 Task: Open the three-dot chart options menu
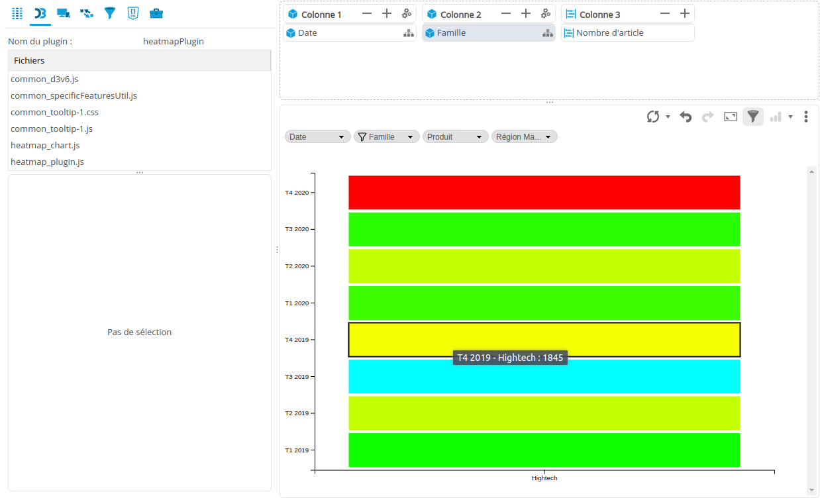tap(805, 117)
